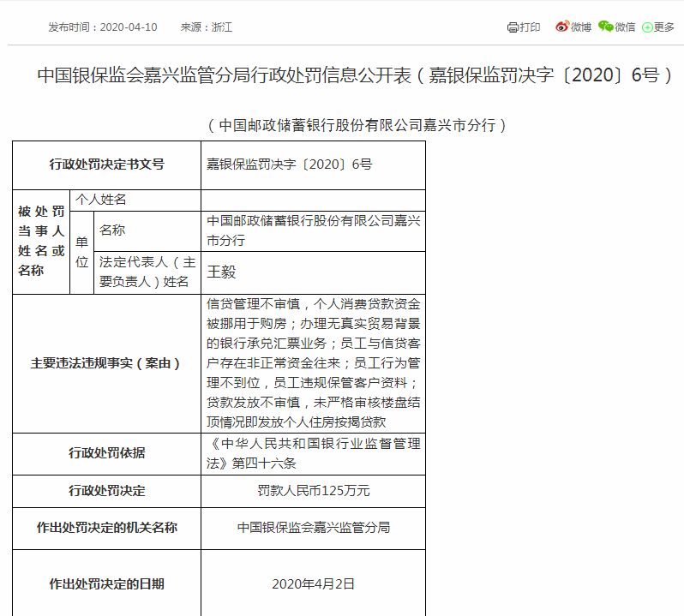
Task: Share via the 微博 text link
Action: click(x=581, y=27)
